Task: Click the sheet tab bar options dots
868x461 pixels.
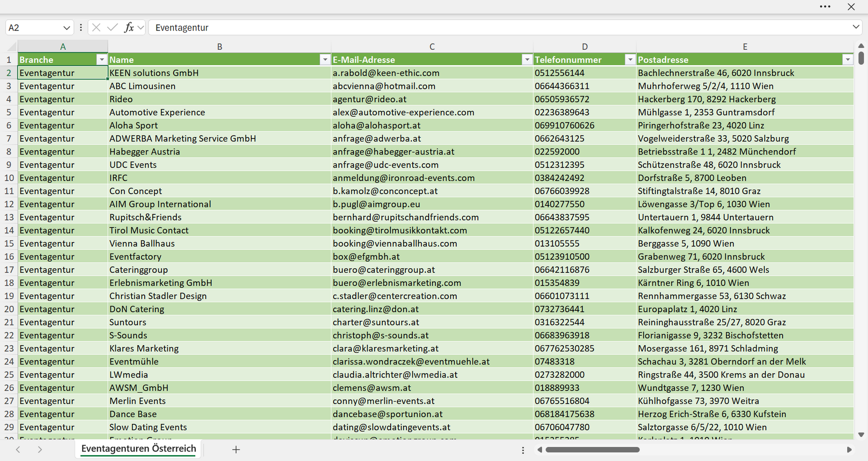Action: [523, 450]
